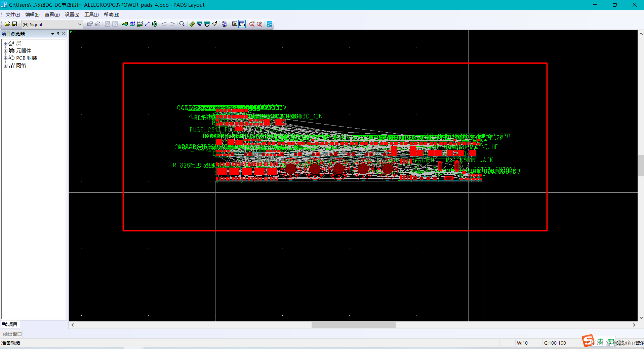The width and height of the screenshot is (644, 349).
Task: Click the vertical scrollbar up arrow
Action: pos(641,34)
